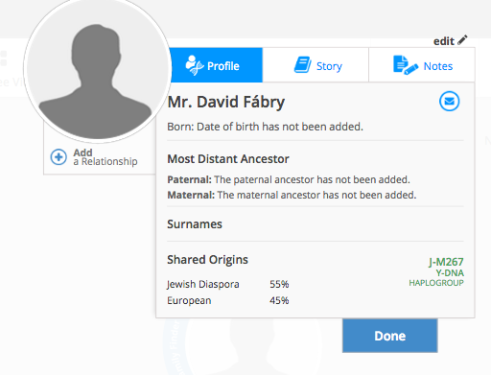Image resolution: width=491 pixels, height=375 pixels.
Task: Open the Profile tab
Action: (x=216, y=65)
